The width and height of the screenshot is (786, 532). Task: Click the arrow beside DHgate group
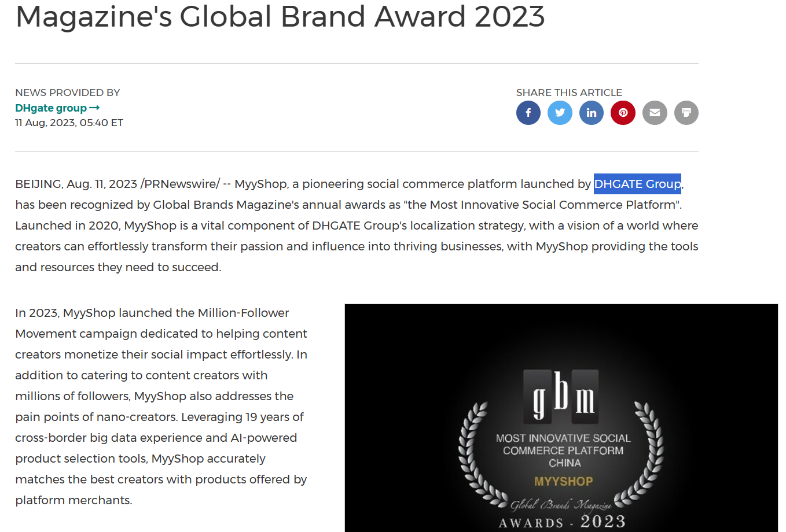[94, 108]
